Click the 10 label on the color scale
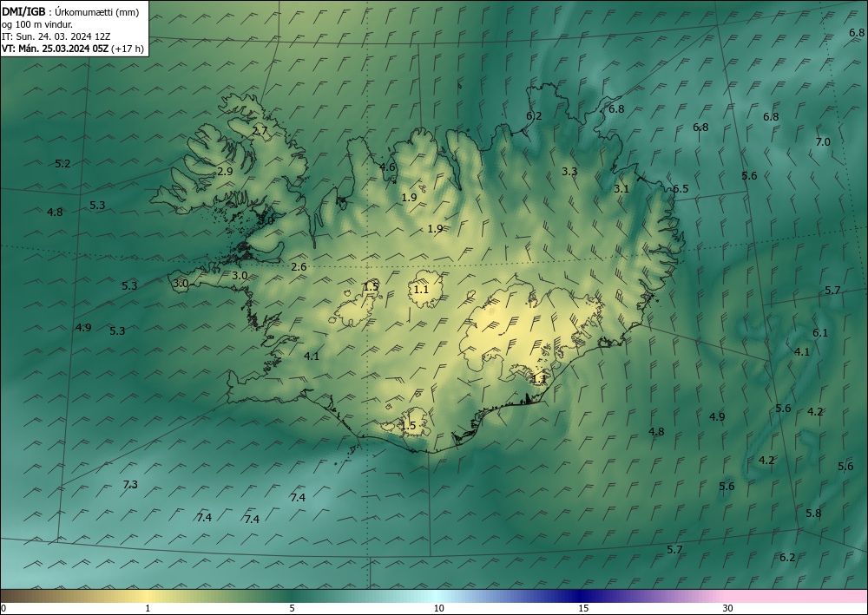Image resolution: width=868 pixels, height=615 pixels. pyautogui.click(x=438, y=608)
